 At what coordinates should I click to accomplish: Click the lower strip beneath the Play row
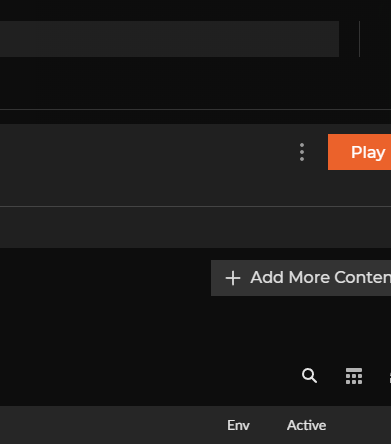pos(195,227)
